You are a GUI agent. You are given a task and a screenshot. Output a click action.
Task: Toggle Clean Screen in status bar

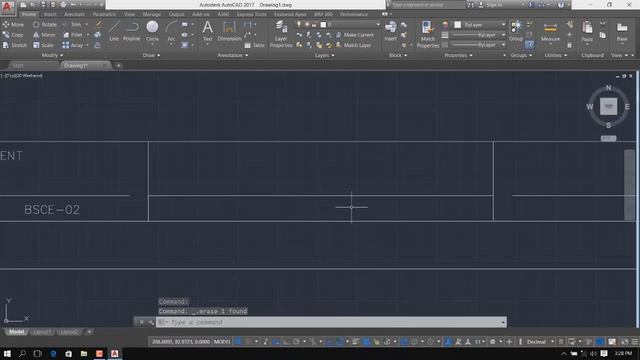coord(624,342)
